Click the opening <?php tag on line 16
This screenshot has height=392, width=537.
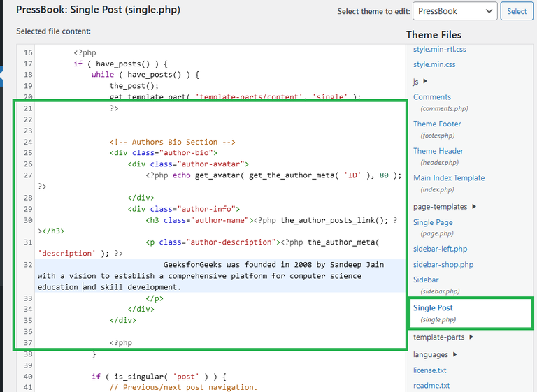pos(85,52)
